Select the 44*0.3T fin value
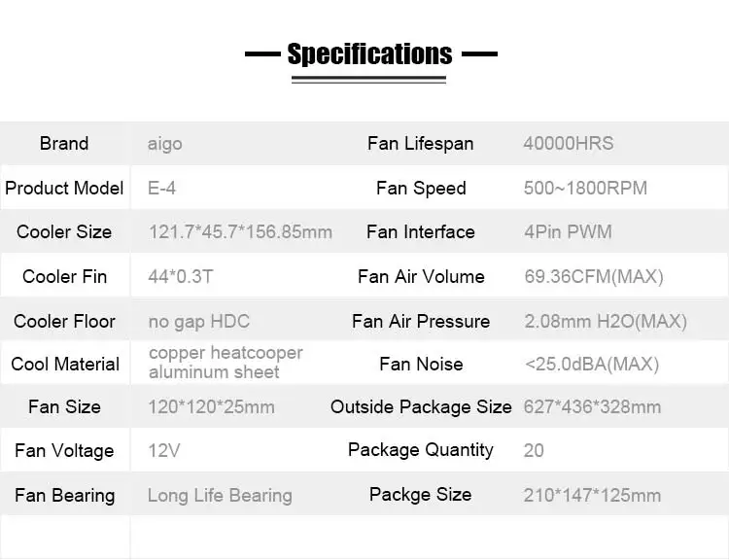Viewport: 729px width, 560px height. 181,276
